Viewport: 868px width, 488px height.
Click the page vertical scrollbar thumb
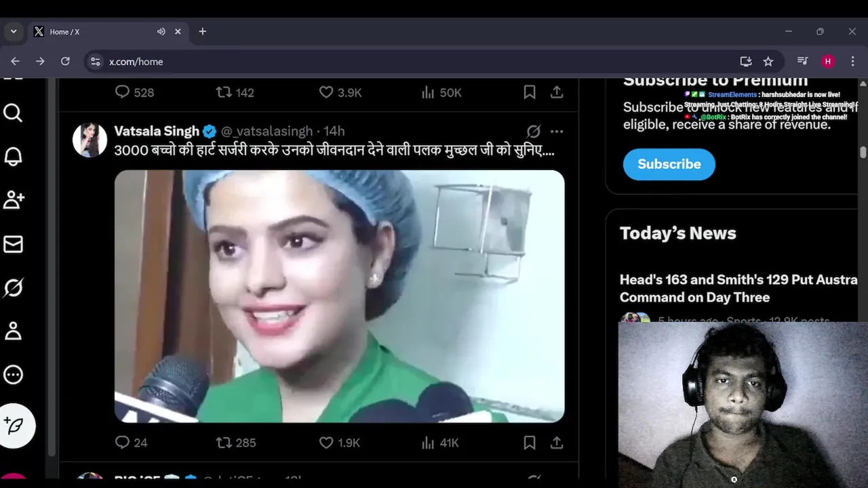tap(863, 152)
